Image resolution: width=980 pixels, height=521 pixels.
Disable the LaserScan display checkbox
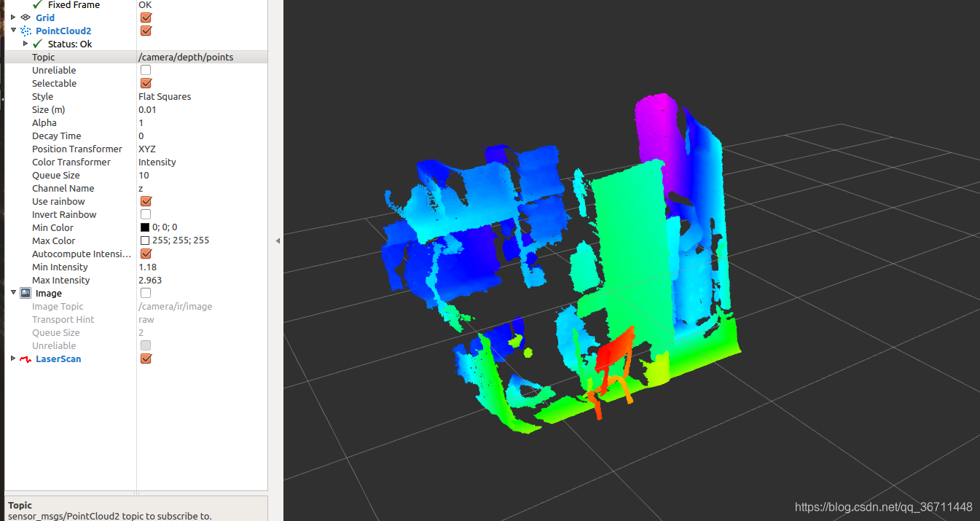tap(146, 359)
